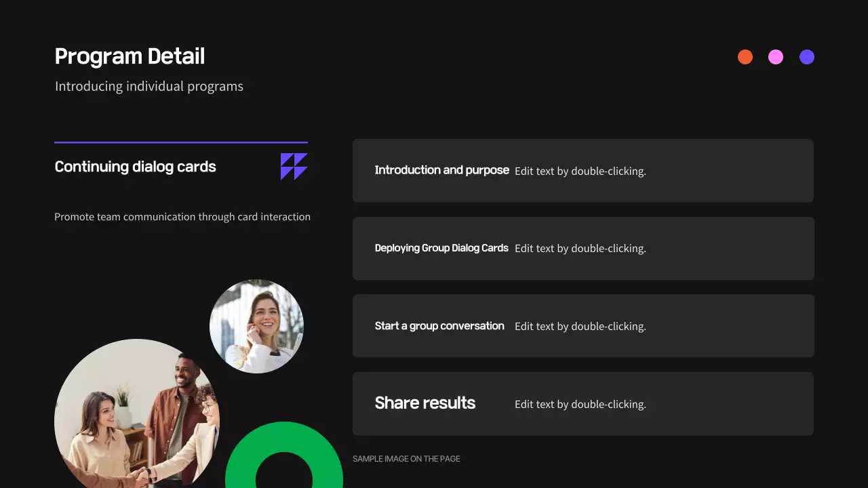Click the 'Share results' label
Viewport: 868px width, 488px height.
(x=425, y=403)
